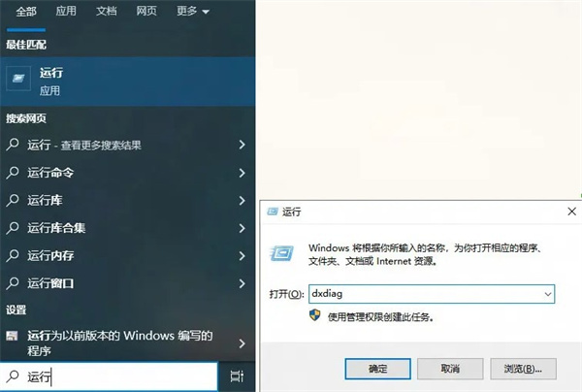Click the 浏览(B)... button
582x392 pixels.
523,369
